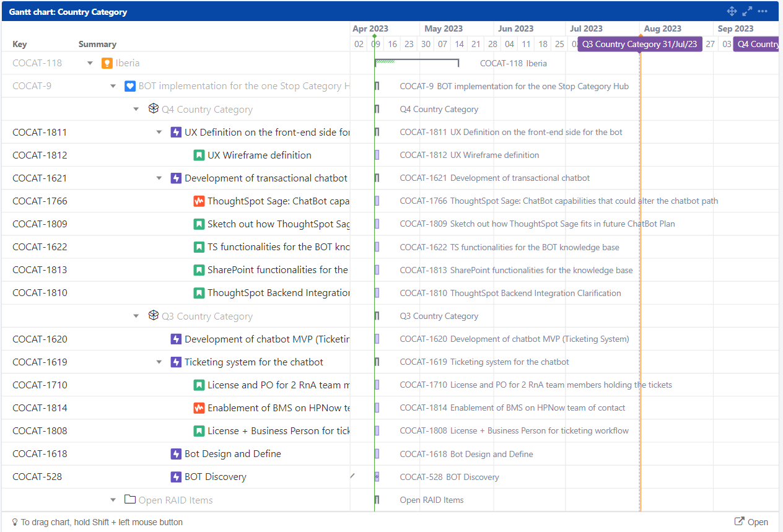The height and width of the screenshot is (532, 783).
Task: Open issue key COCAT-1812
Action: pos(40,155)
